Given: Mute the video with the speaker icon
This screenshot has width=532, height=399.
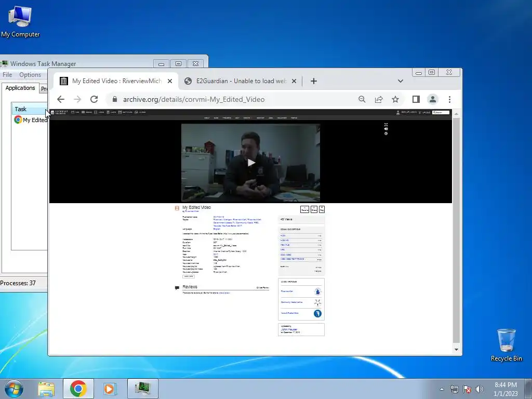Looking at the screenshot, I should (x=386, y=129).
